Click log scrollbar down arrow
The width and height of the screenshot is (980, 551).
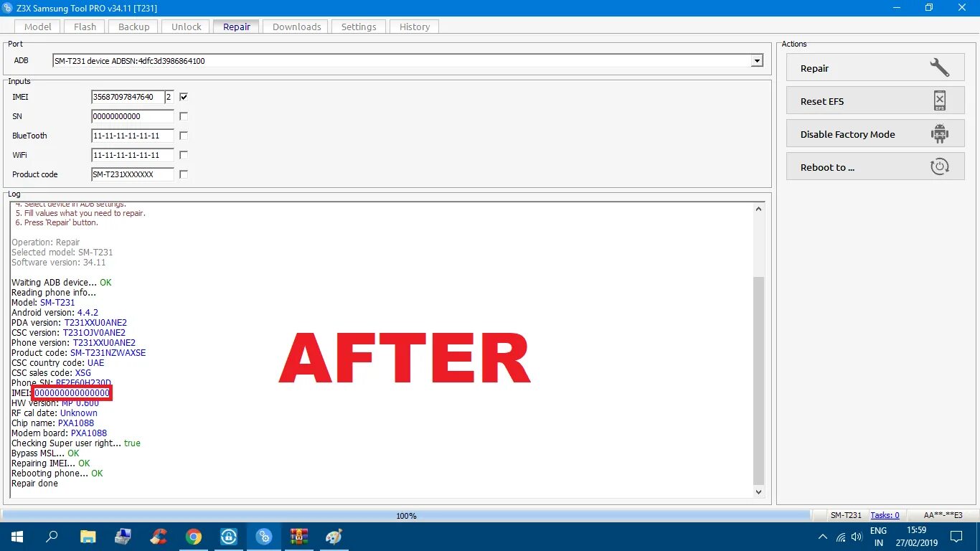(x=759, y=492)
